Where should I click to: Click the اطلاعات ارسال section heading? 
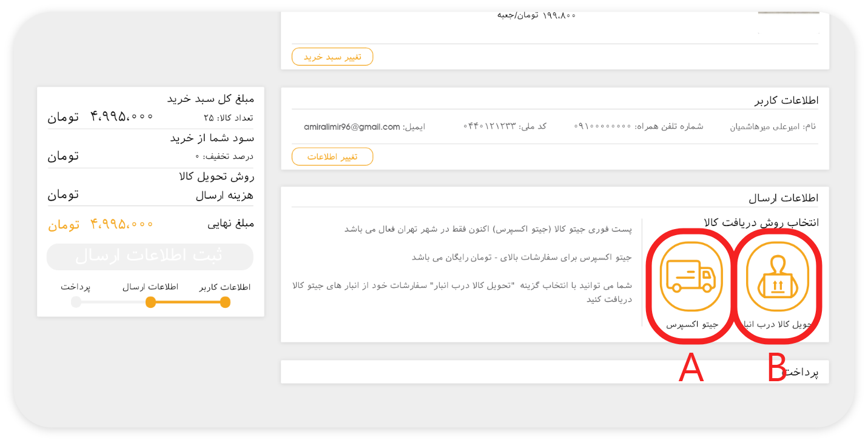tap(783, 198)
